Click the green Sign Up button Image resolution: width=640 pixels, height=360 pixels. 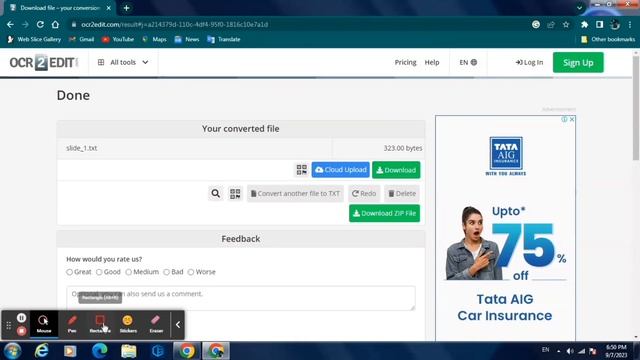[x=578, y=62]
